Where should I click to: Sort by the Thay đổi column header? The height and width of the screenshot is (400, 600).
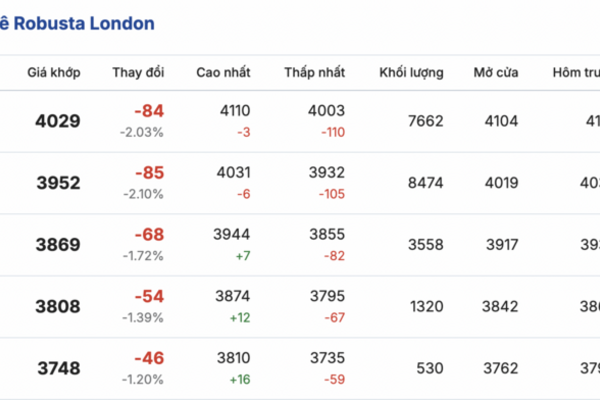pyautogui.click(x=138, y=73)
